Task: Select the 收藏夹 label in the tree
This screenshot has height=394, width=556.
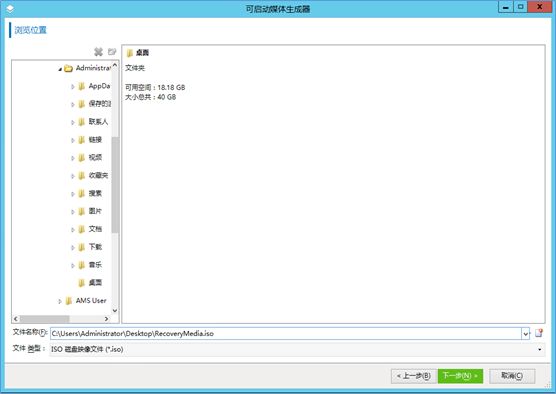Action: (x=98, y=176)
